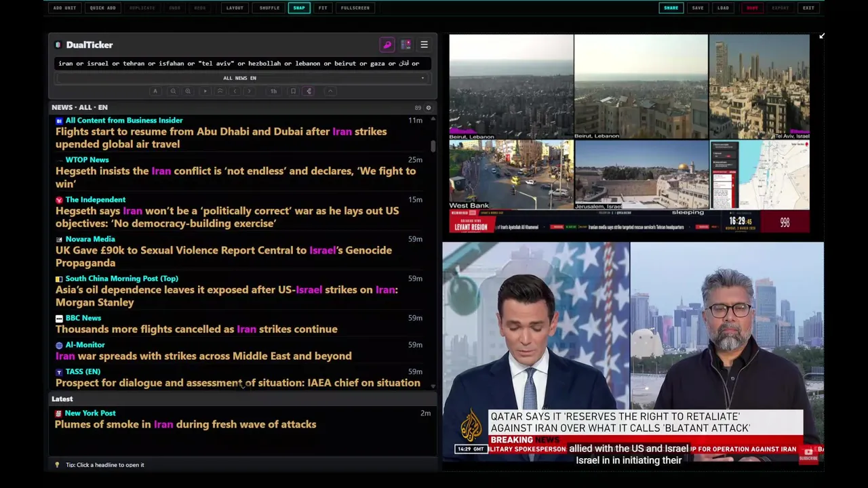Click the Beirut, Lebanon left webcam thumbnail
The width and height of the screenshot is (868, 488).
[511, 87]
